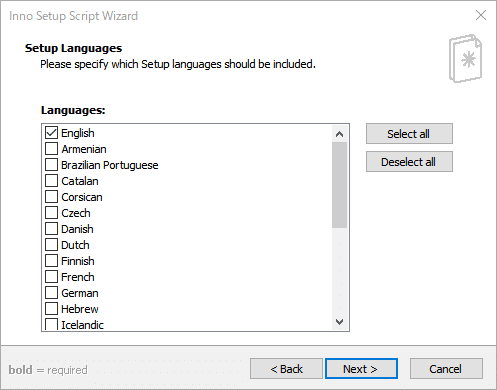Viewport: 497px width, 390px height.
Task: Enable Czech in the languages list
Action: 51,213
